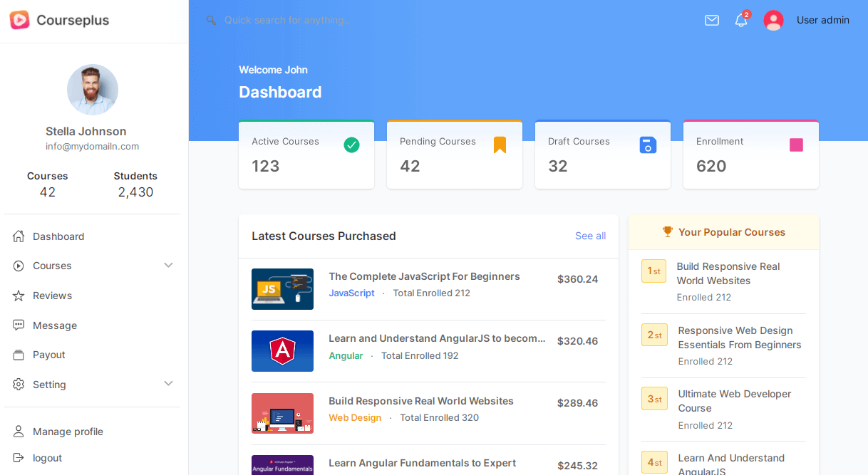The height and width of the screenshot is (475, 868).
Task: Click the orange bookmark icon on Pending Courses
Action: click(500, 145)
